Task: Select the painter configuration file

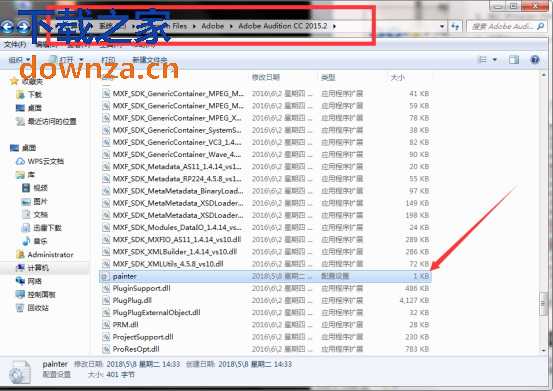Action: pyautogui.click(x=265, y=276)
